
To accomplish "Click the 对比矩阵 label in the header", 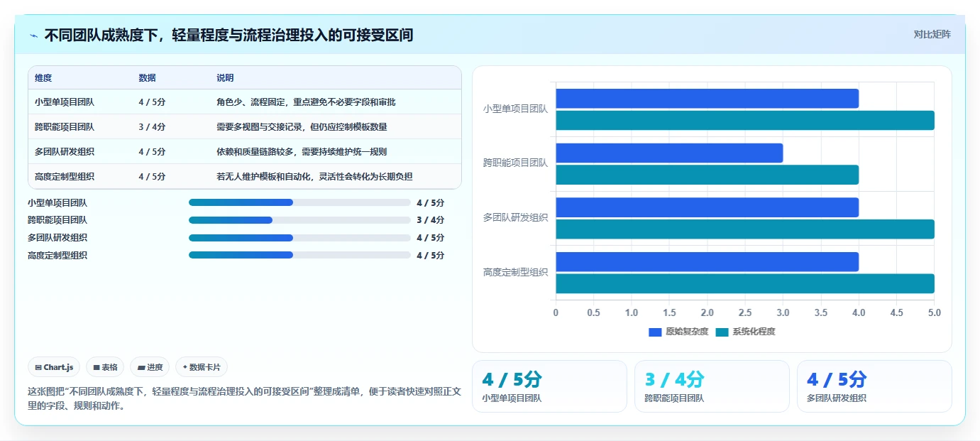I will [932, 34].
